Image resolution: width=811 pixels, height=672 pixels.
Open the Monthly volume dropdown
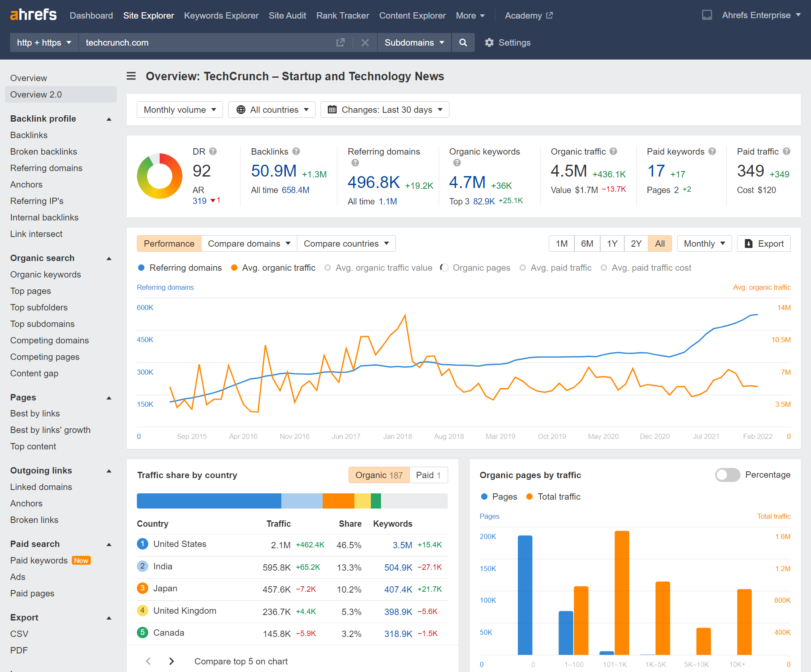[180, 110]
